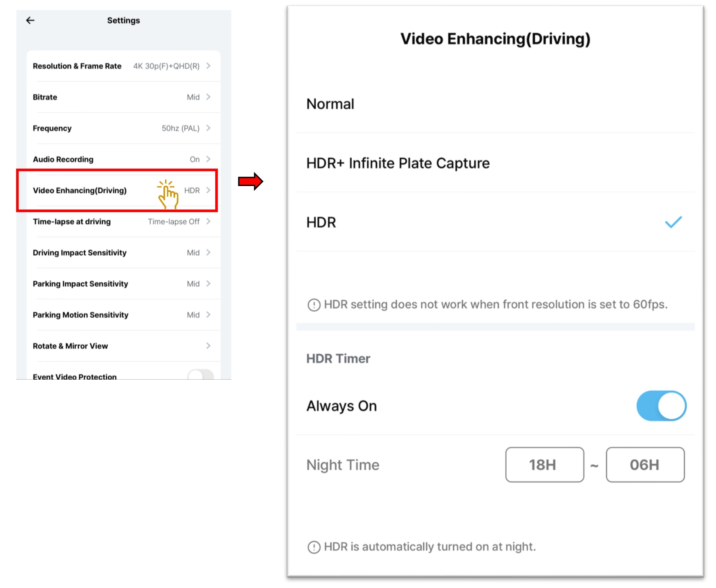
Task: Select the HDR video enhancing option
Action: tap(321, 223)
